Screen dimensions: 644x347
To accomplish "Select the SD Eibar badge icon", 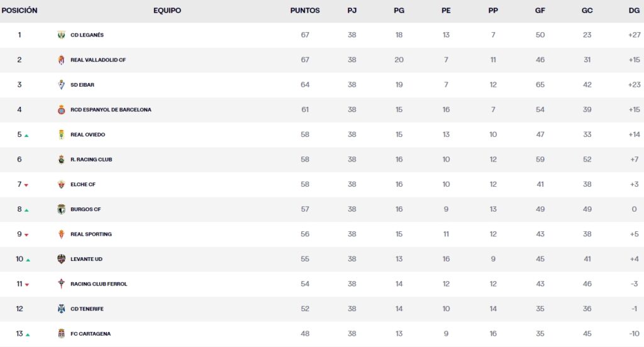I will 61,85.
